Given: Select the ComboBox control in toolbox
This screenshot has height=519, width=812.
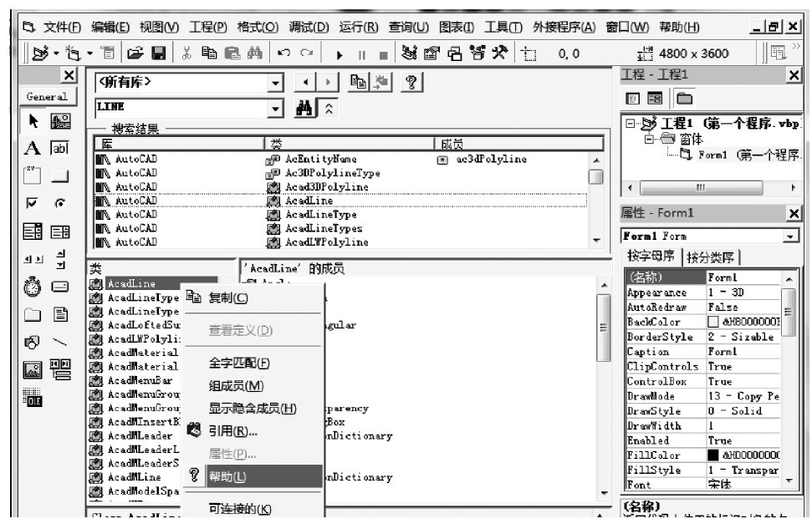Looking at the screenshot, I should [x=33, y=231].
